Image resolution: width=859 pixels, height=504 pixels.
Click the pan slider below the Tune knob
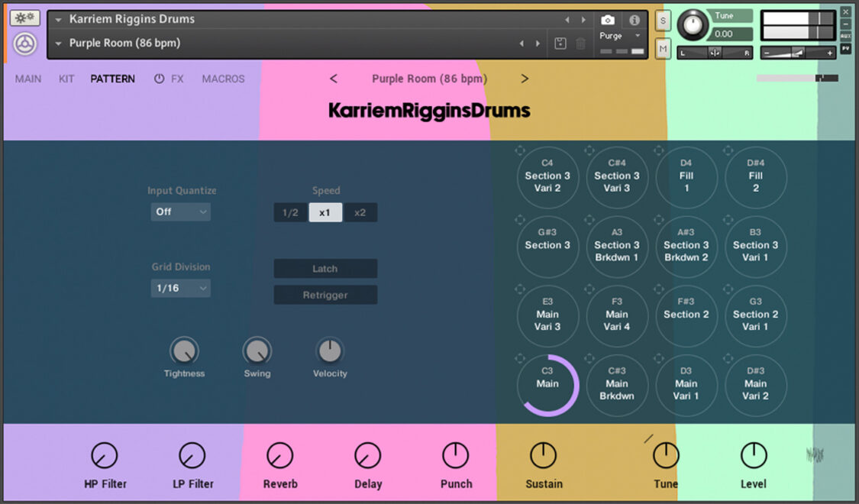(x=714, y=52)
